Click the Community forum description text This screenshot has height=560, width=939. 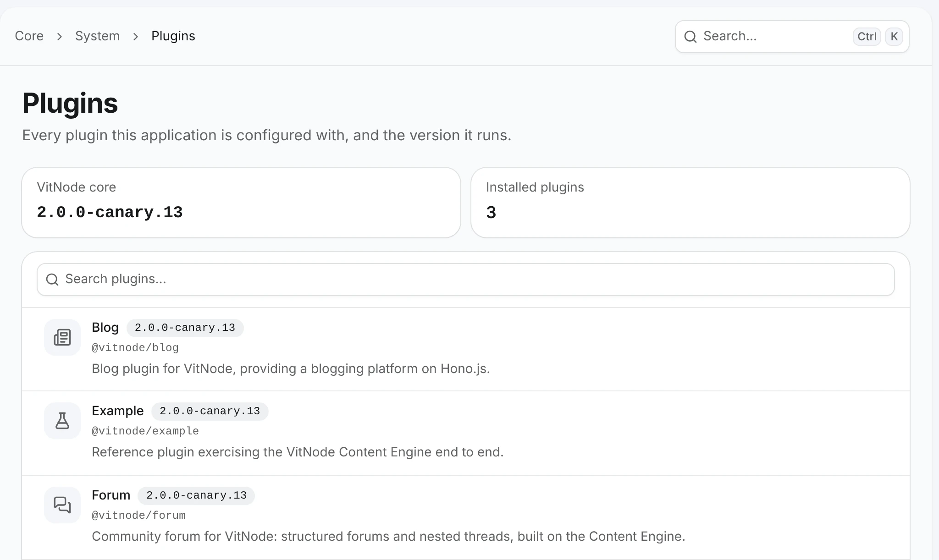tap(388, 537)
